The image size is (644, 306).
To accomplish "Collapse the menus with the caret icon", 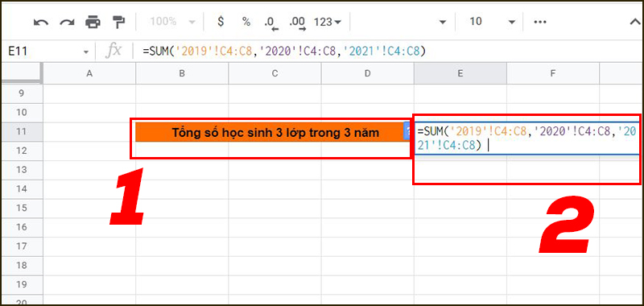I will pos(635,23).
